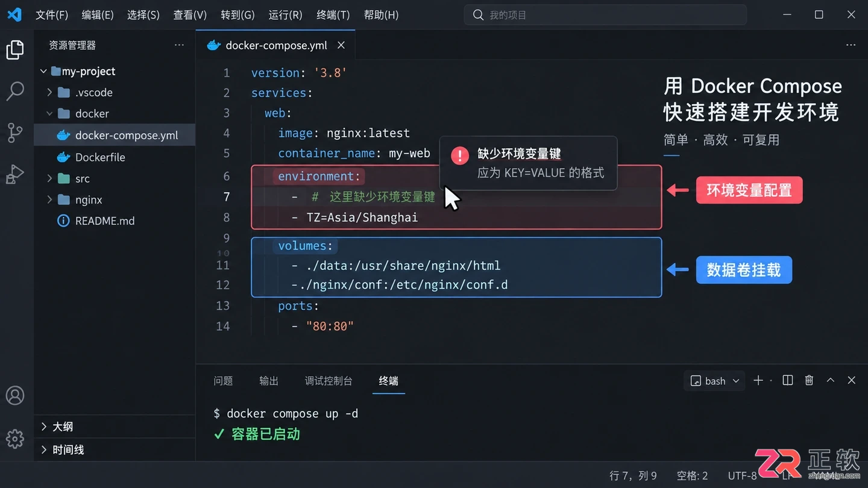Switch to the 输出 panel tab
The height and width of the screenshot is (488, 868).
(x=269, y=381)
